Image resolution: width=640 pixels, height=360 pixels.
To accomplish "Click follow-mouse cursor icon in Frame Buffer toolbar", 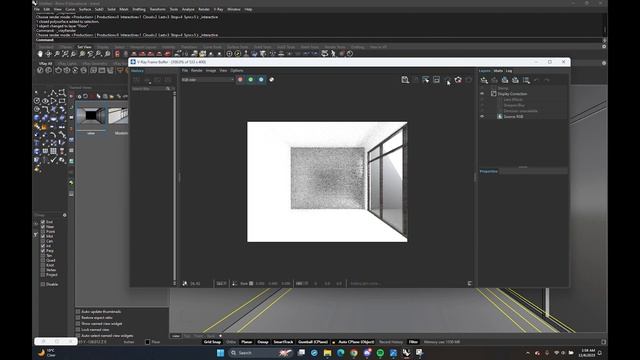I will [x=426, y=80].
